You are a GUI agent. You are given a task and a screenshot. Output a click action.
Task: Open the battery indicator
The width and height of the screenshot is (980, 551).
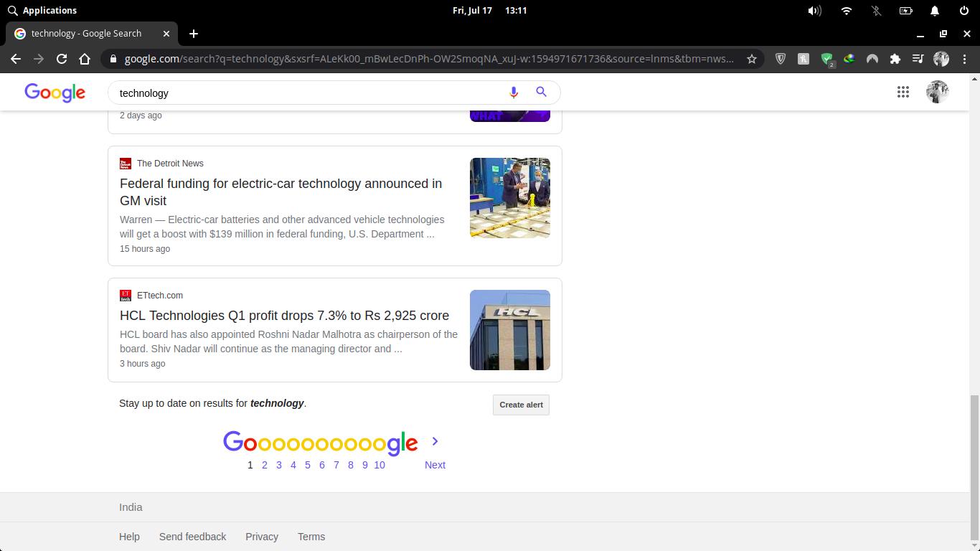coord(905,10)
